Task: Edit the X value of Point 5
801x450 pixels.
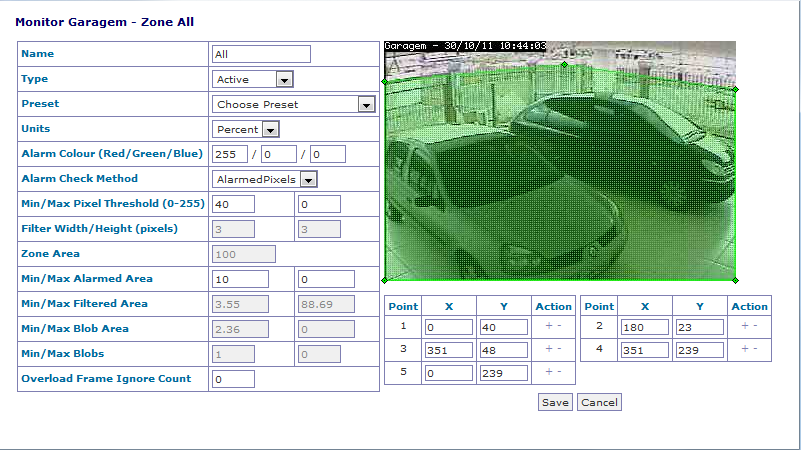Action: (449, 373)
